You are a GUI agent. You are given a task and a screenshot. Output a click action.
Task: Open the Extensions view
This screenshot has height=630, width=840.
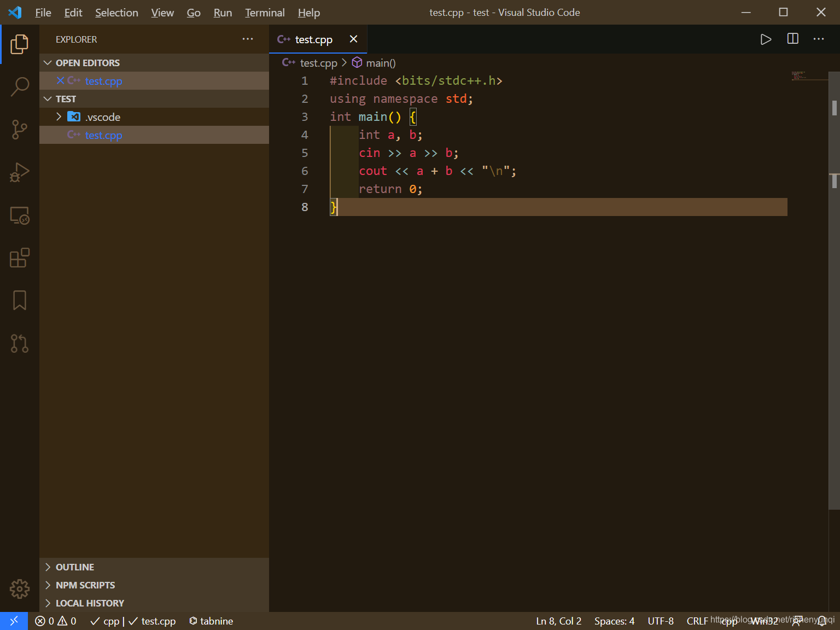20,258
